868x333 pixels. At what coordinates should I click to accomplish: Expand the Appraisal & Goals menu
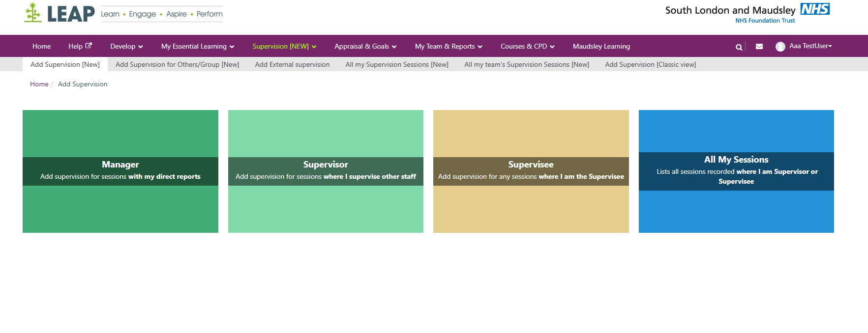365,46
